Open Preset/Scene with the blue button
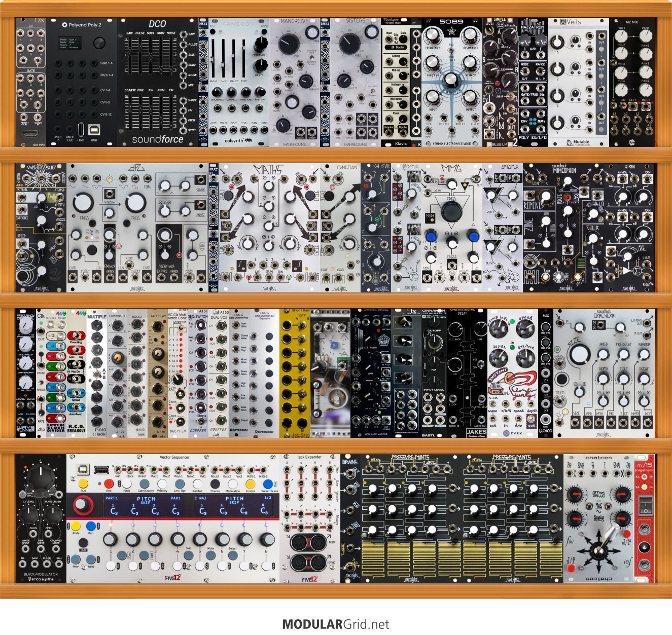The width and height of the screenshot is (672, 635). point(268,484)
